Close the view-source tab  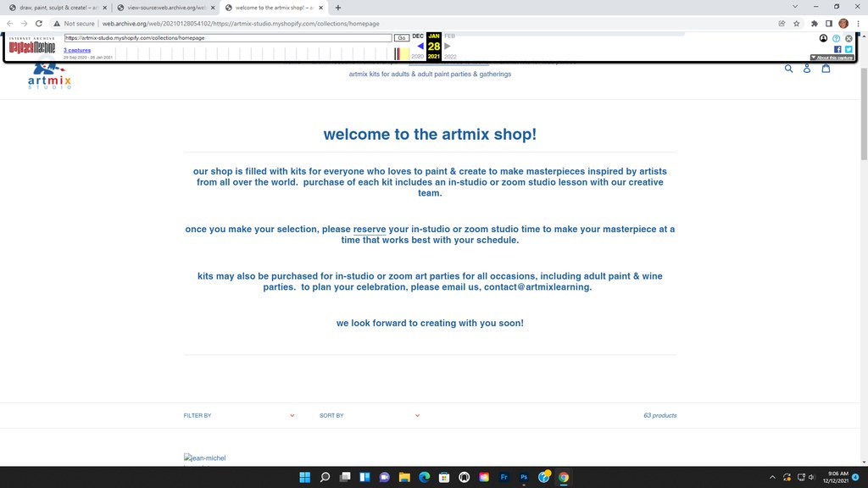pos(213,8)
